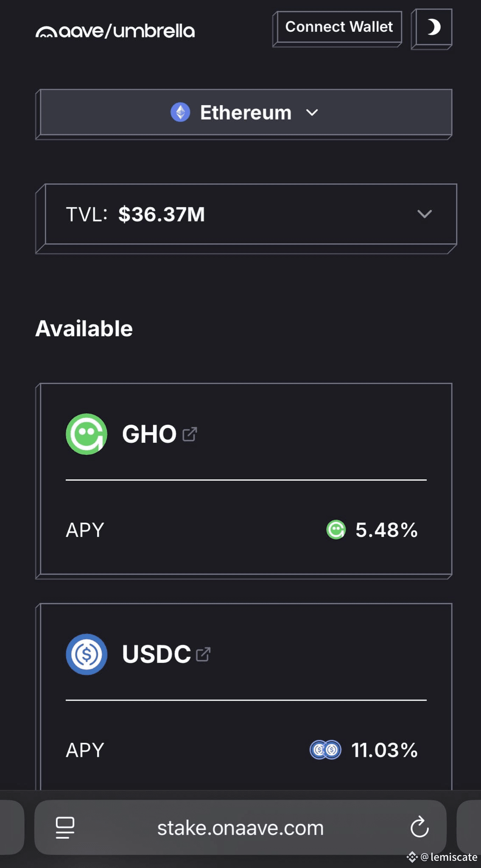The height and width of the screenshot is (868, 481).
Task: Tap the stake.onaave.com address field
Action: (240, 827)
